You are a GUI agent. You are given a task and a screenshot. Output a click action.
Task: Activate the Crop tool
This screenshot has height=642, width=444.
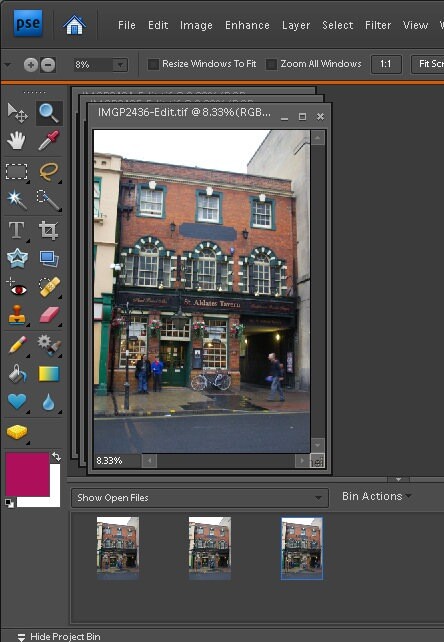click(49, 230)
